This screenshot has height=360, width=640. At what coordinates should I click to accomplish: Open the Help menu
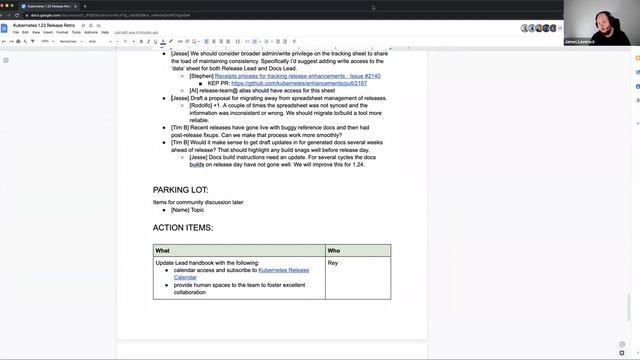(x=105, y=32)
